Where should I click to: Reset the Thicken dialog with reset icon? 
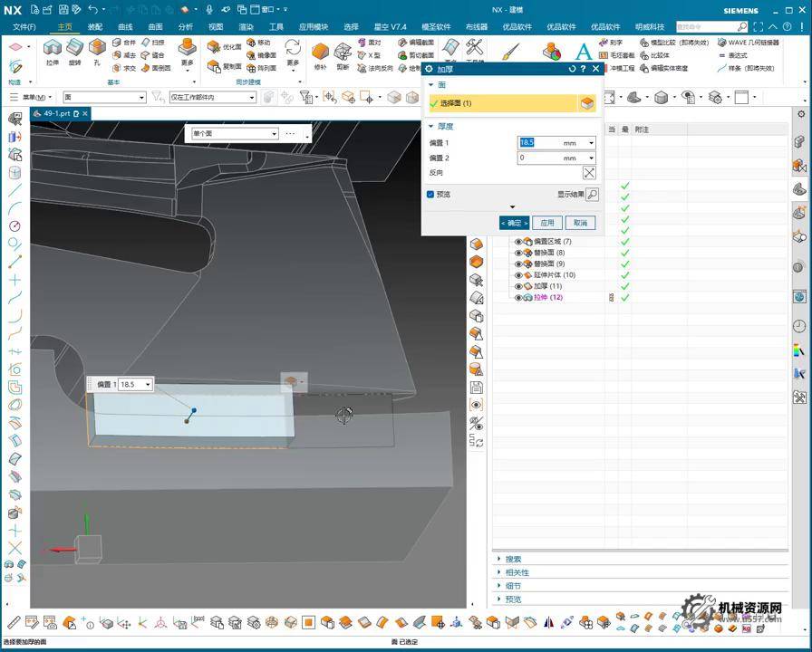click(572, 69)
